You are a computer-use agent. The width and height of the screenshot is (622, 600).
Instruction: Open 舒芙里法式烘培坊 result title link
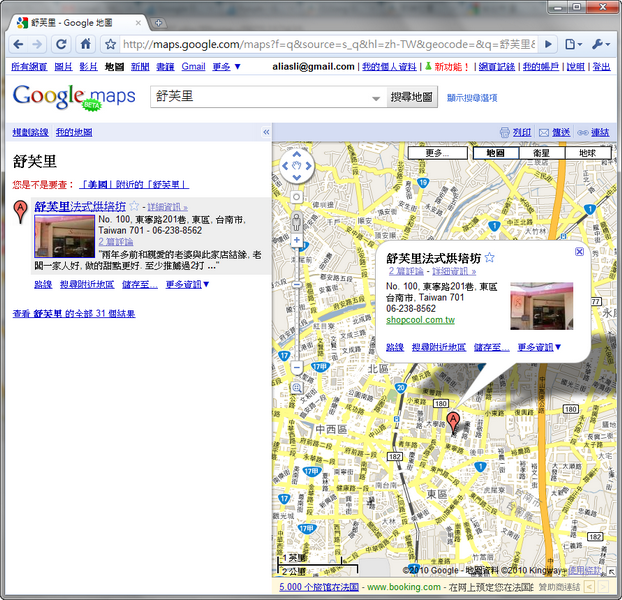click(x=80, y=206)
